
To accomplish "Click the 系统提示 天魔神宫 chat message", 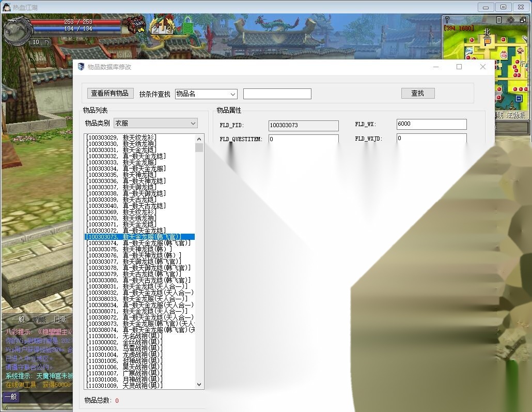I will tap(39, 376).
